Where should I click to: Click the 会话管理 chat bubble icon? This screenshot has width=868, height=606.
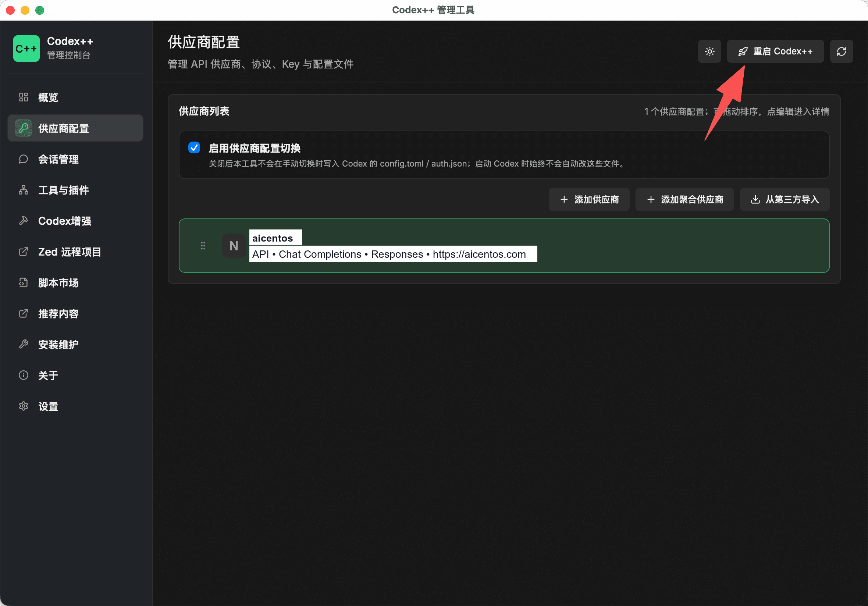(x=24, y=159)
